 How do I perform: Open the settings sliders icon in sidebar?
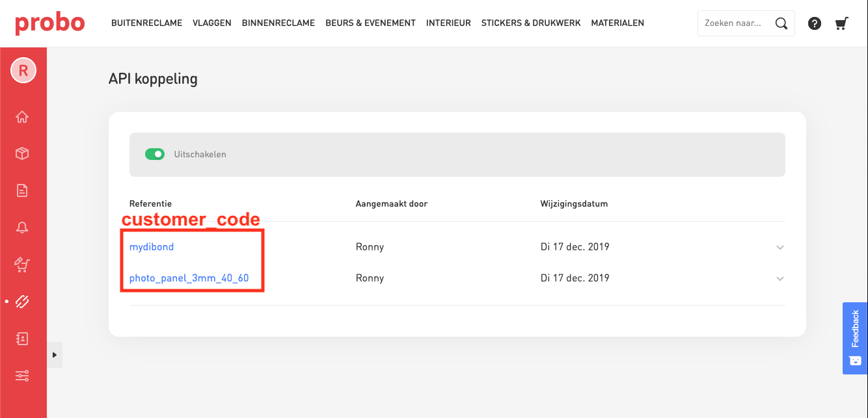pyautogui.click(x=22, y=376)
